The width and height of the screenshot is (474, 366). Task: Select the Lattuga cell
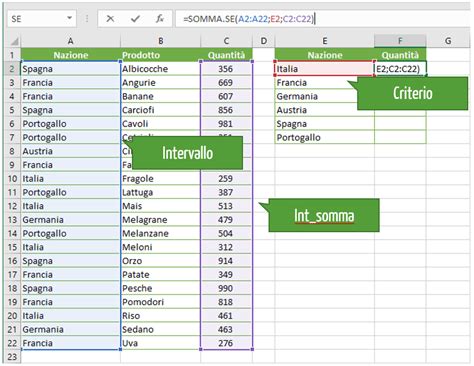pyautogui.click(x=160, y=192)
